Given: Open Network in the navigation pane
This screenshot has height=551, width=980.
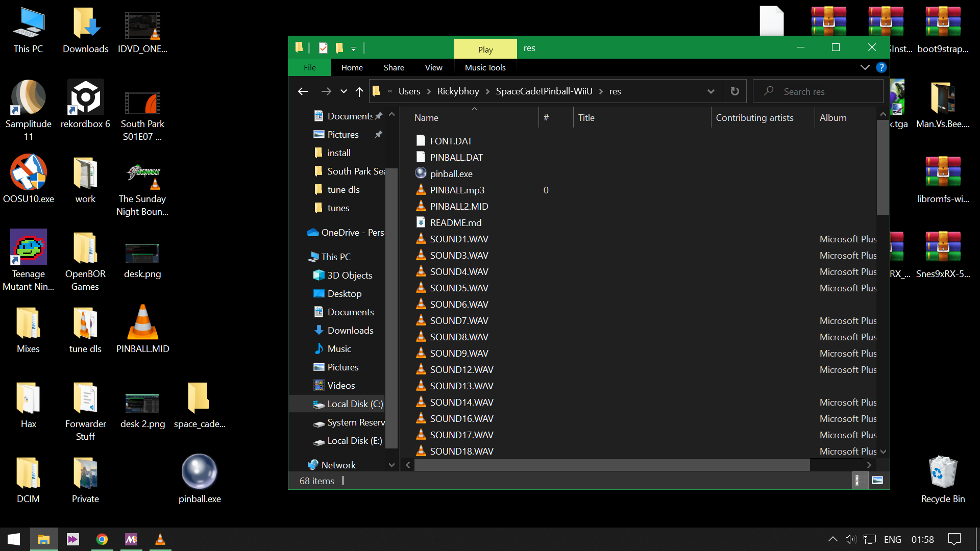Looking at the screenshot, I should (x=332, y=465).
